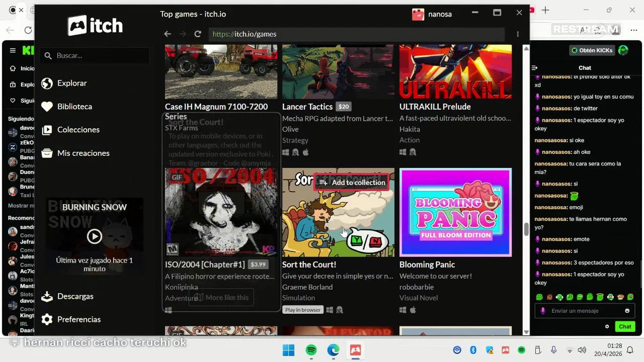The width and height of the screenshot is (644, 362).
Task: Click the Action genre under ULTRAKILL Prelude
Action: tap(410, 140)
